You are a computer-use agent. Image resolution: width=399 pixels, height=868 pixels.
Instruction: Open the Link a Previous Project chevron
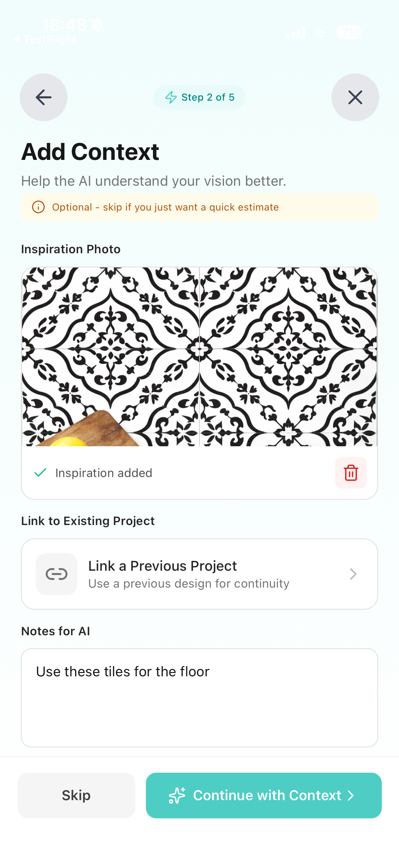point(353,574)
